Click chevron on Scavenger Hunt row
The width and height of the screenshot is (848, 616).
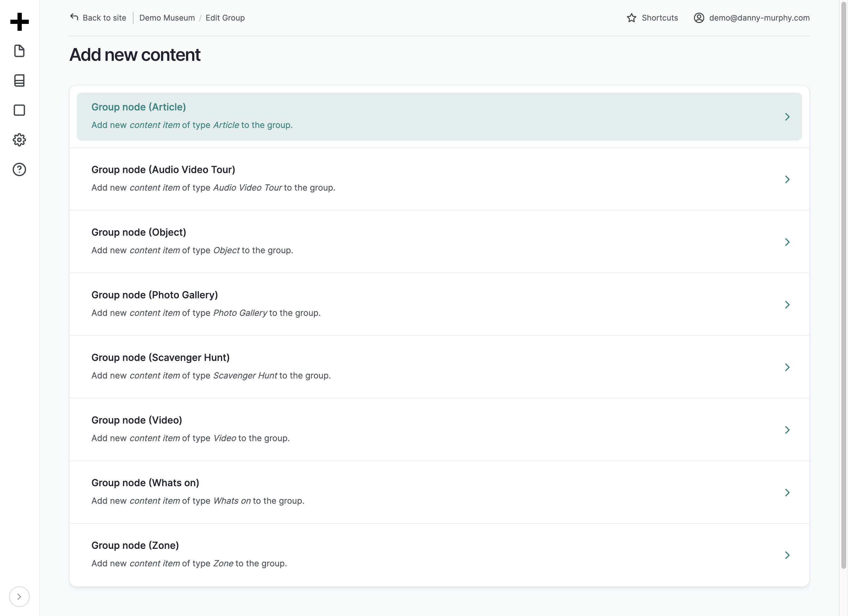[x=787, y=367]
